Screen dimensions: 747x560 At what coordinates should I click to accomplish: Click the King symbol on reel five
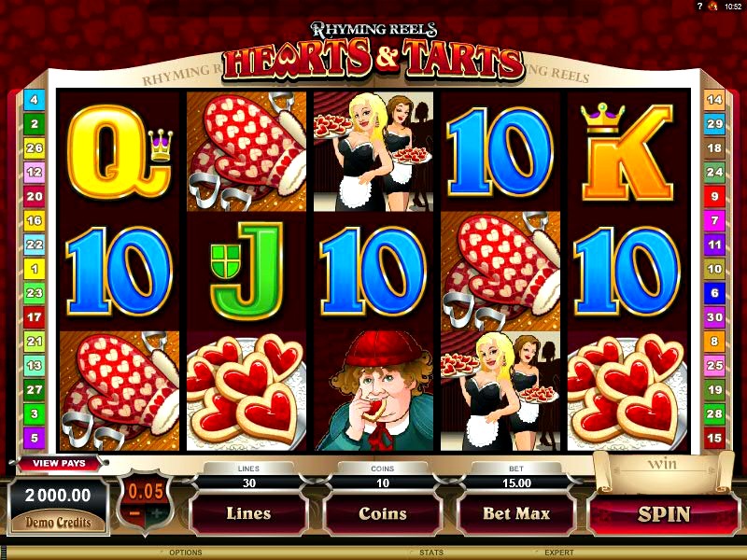[627, 152]
